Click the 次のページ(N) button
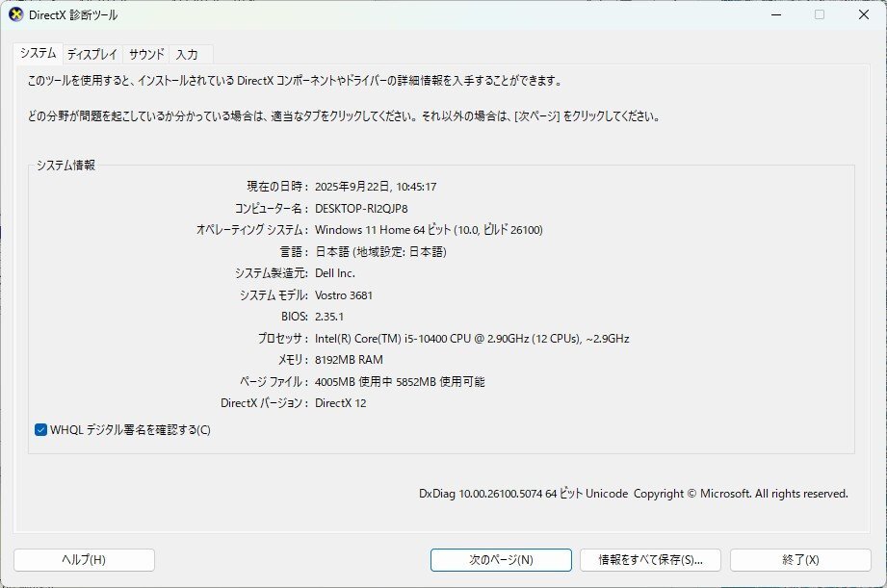Viewport: 887px width, 588px height. click(502, 559)
